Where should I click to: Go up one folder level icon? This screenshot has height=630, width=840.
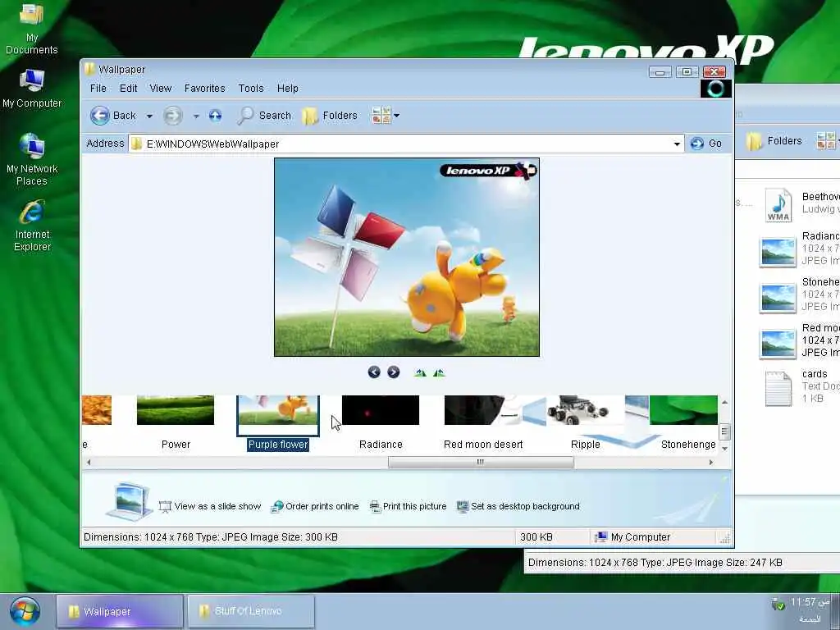[x=216, y=116]
